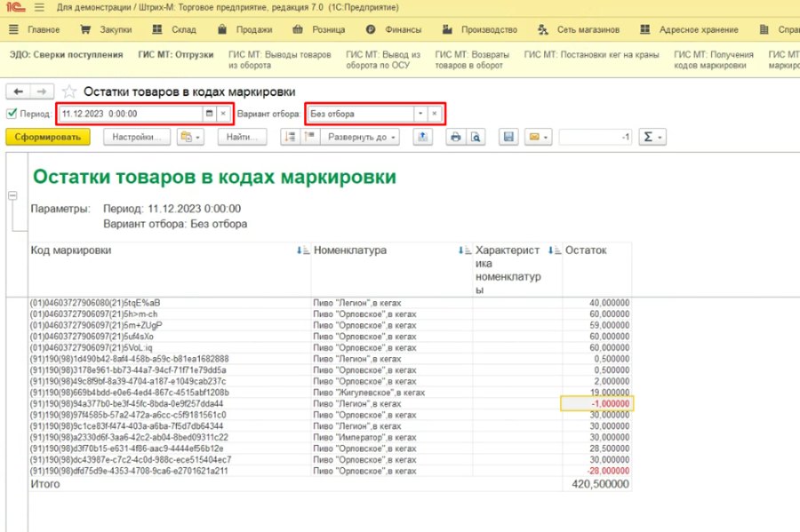Open the 1C main menu hamburger icon

[39, 8]
